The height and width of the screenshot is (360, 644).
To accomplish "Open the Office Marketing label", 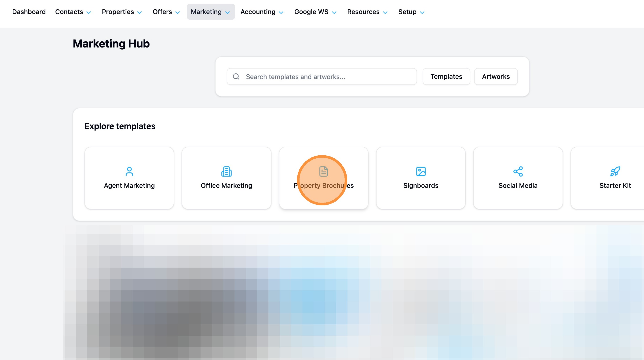I will (227, 185).
